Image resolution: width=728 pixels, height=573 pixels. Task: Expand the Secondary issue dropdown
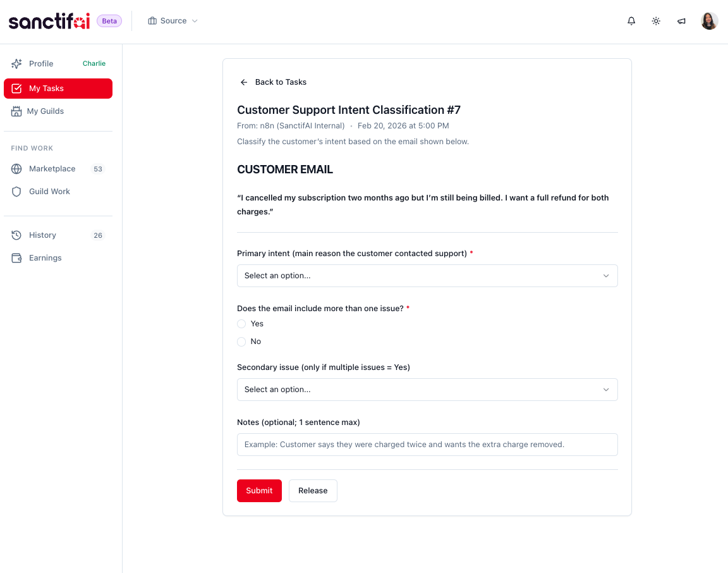click(427, 390)
